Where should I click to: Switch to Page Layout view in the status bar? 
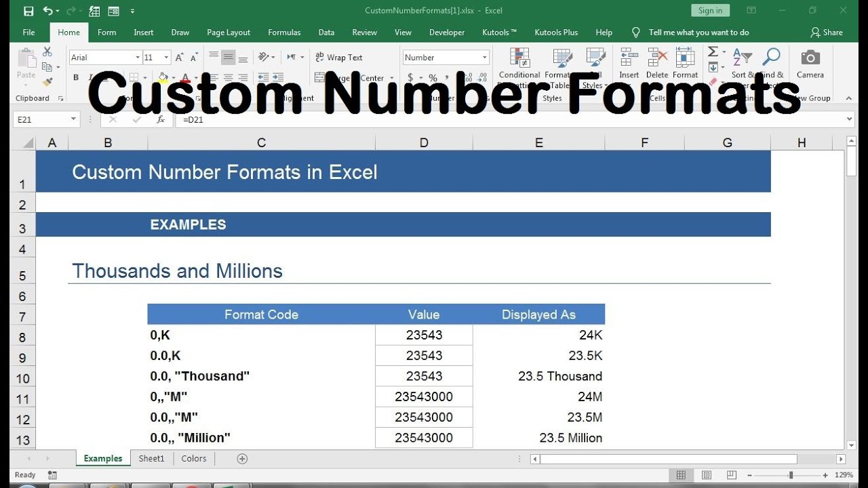point(707,475)
